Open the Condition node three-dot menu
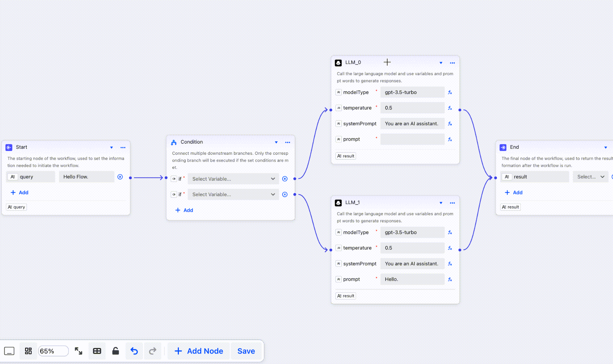The width and height of the screenshot is (613, 364). click(x=287, y=142)
